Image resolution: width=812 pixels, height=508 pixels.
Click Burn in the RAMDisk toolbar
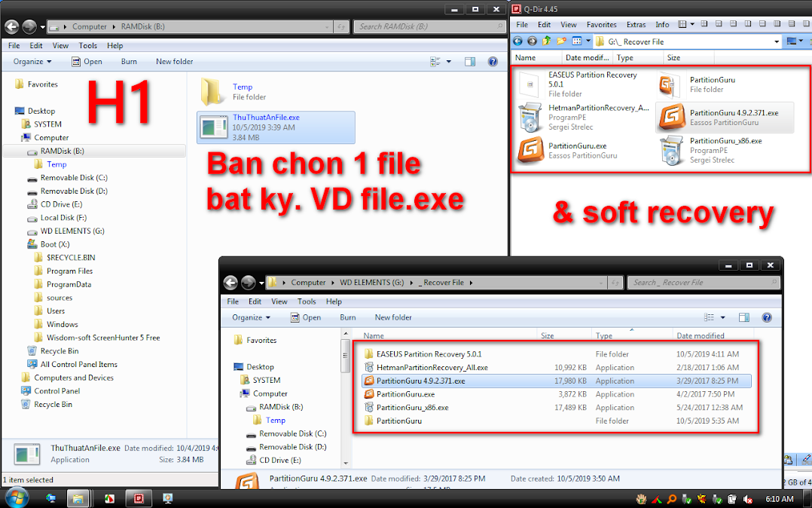coord(129,62)
